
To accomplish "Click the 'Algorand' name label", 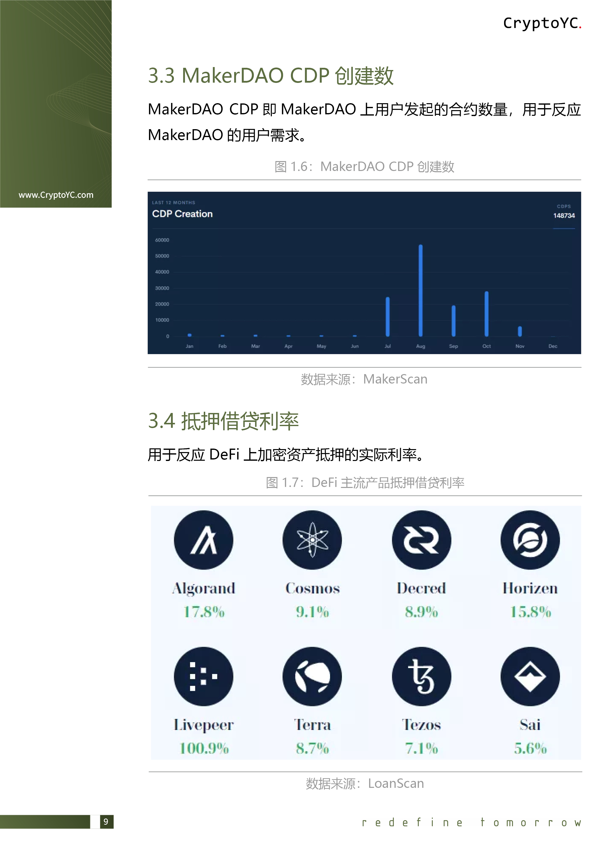I will 204,589.
